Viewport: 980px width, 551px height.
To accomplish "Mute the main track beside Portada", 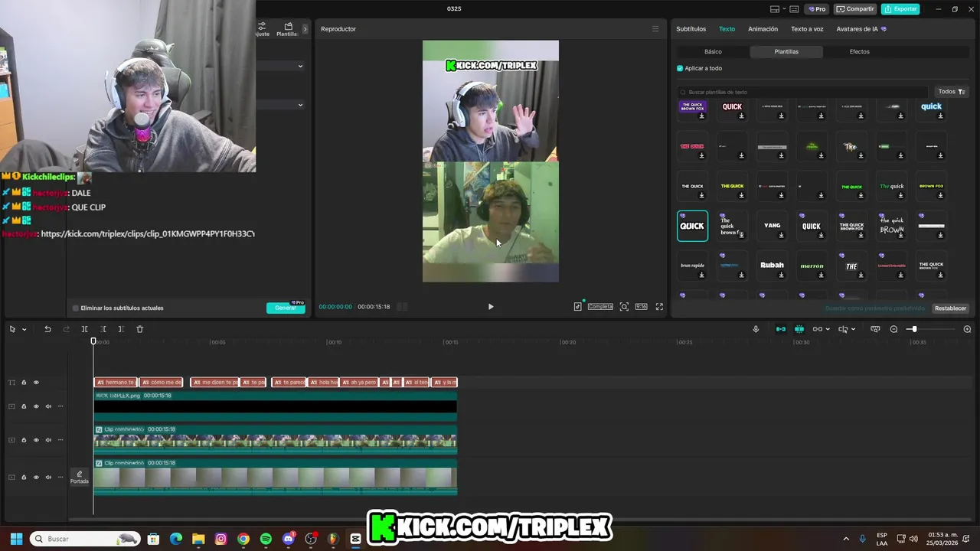I will click(x=48, y=478).
